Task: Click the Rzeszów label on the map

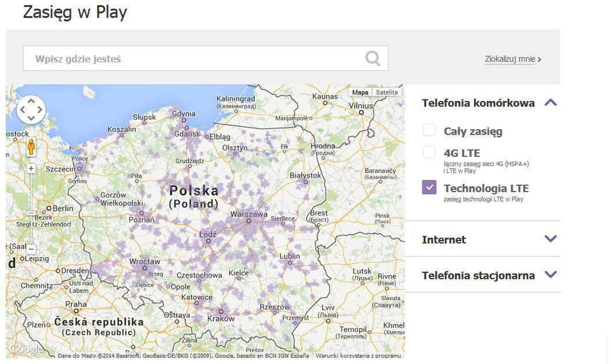Action: pyautogui.click(x=274, y=307)
